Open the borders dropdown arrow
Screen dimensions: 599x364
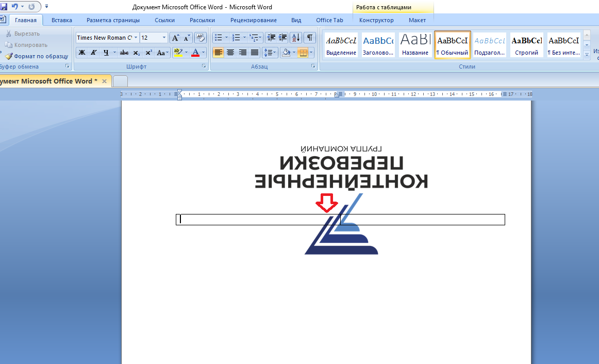click(311, 53)
